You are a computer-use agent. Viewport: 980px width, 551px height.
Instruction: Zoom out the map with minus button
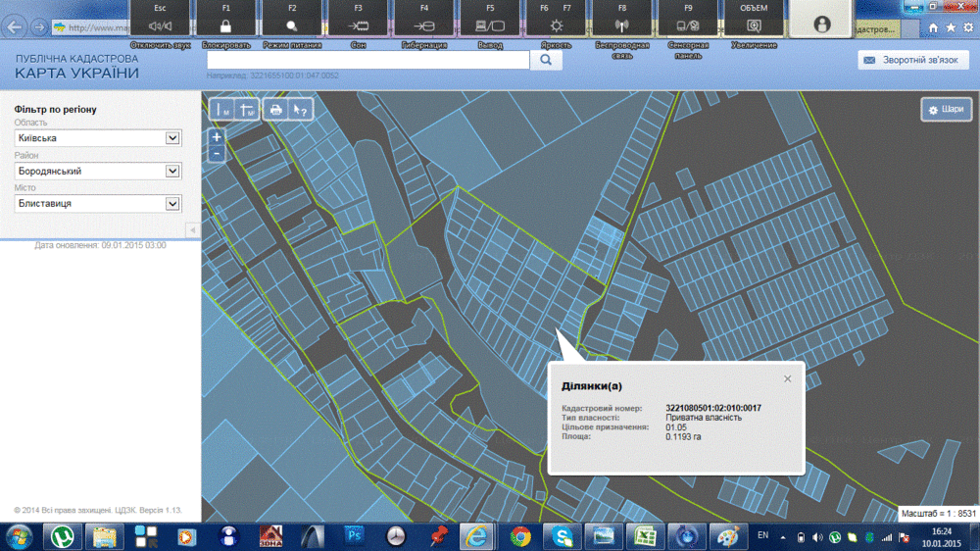pos(218,154)
